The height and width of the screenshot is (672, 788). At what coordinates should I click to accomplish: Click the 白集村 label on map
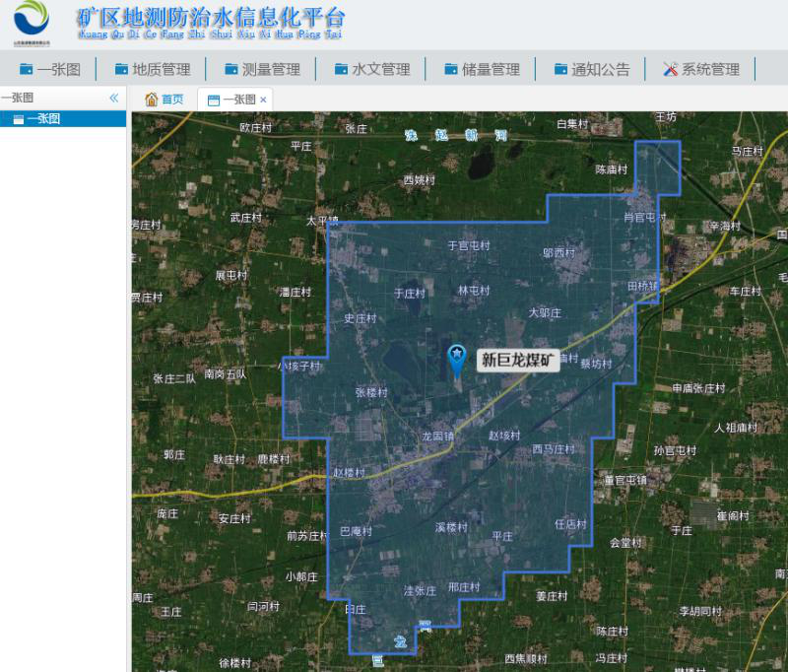coord(572,123)
